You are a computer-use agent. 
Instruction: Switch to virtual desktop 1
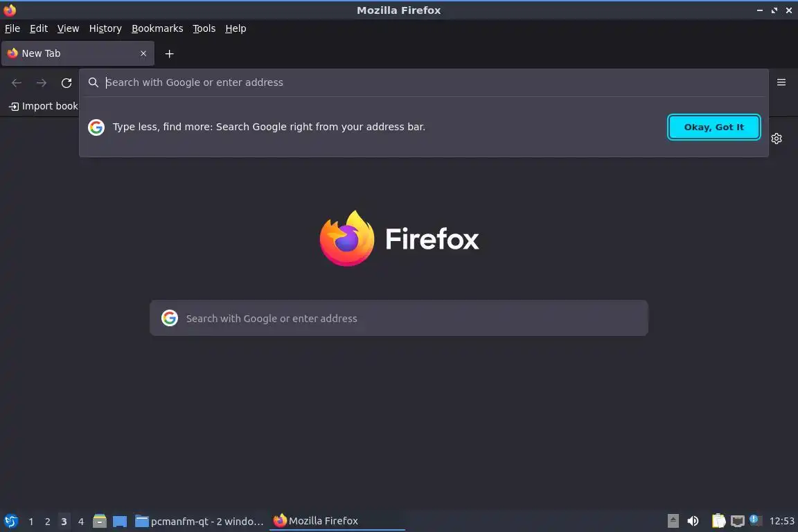pos(31,522)
